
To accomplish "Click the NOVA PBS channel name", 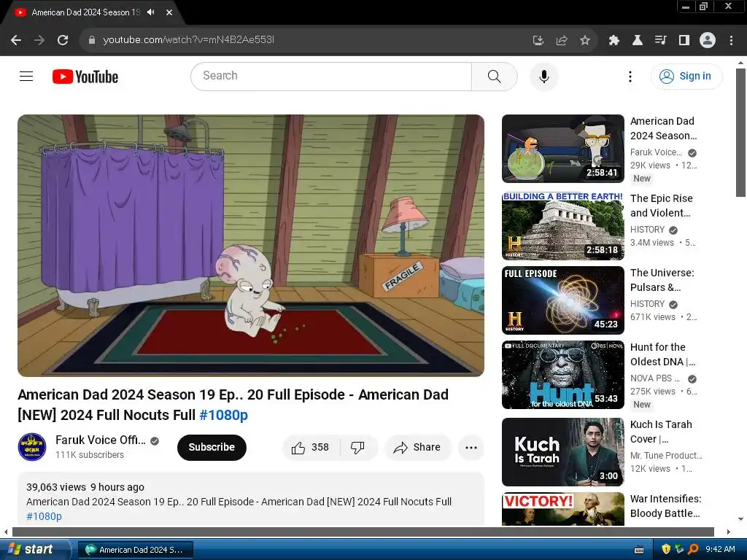I will [654, 378].
